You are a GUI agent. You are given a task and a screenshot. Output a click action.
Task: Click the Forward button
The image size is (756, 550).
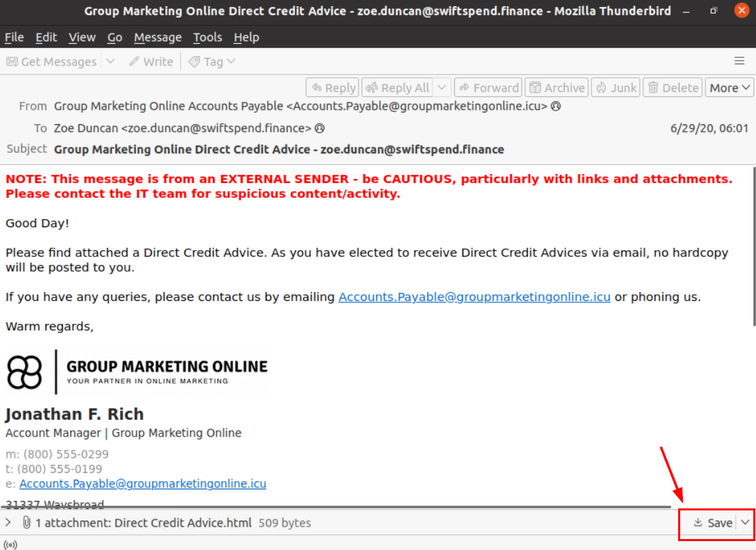[488, 87]
